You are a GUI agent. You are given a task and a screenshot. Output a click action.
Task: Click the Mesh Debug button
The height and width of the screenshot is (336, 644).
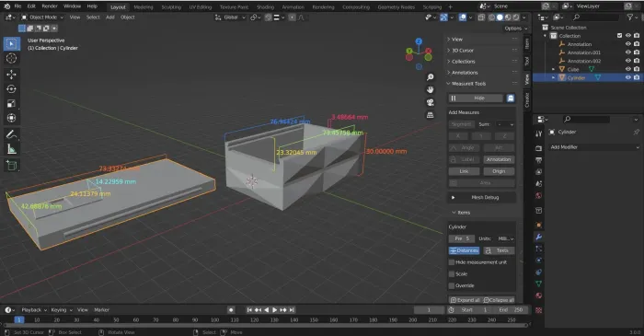481,198
